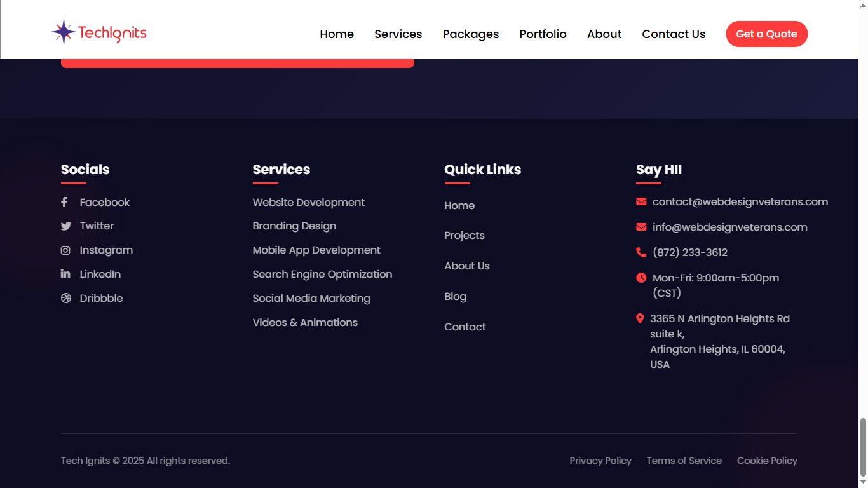Open the Services menu in navbar
The height and width of the screenshot is (488, 868).
point(398,34)
